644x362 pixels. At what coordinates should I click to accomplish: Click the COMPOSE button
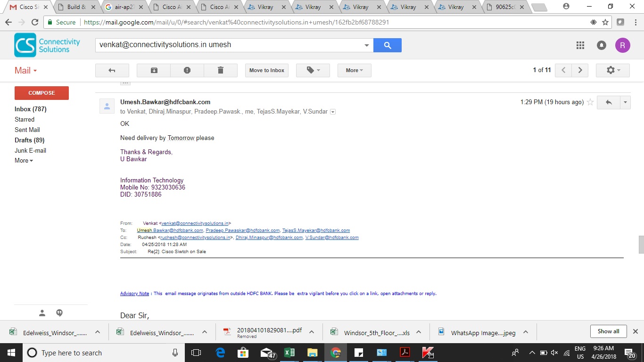coord(41,93)
